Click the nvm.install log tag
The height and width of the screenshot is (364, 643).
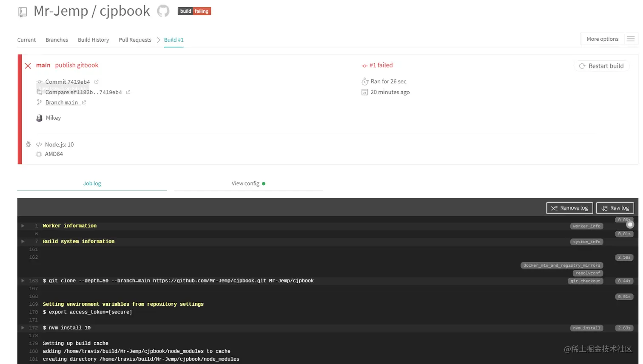click(586, 328)
